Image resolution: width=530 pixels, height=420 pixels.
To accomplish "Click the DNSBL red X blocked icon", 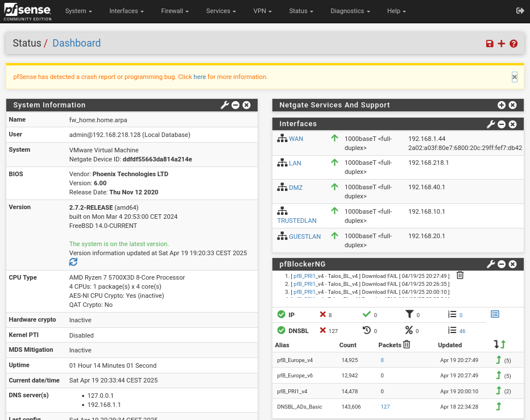I will click(323, 330).
